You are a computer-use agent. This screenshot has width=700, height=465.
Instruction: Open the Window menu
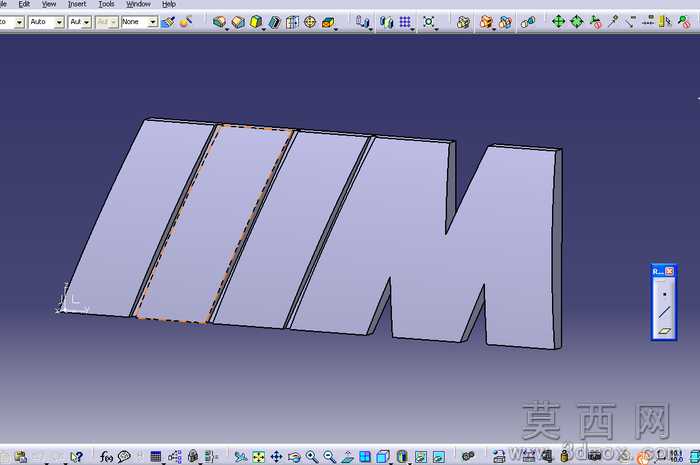tap(138, 4)
